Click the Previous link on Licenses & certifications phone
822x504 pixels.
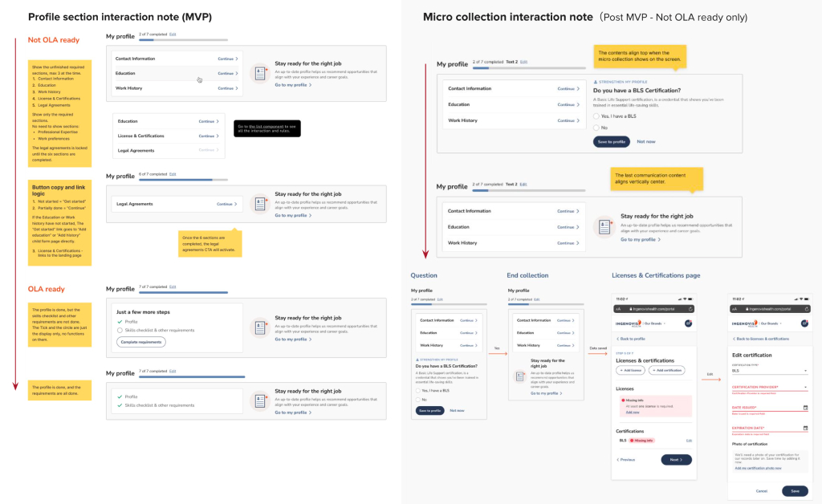click(626, 460)
